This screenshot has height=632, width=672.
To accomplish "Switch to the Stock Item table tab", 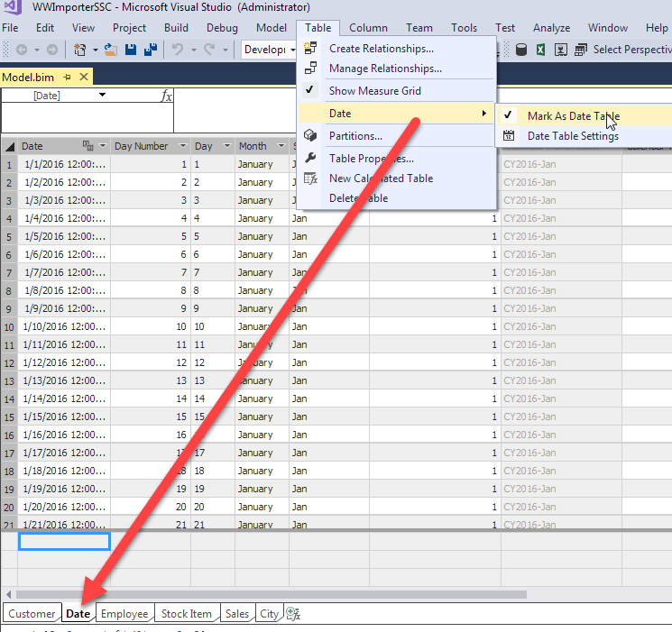I will 186,614.
